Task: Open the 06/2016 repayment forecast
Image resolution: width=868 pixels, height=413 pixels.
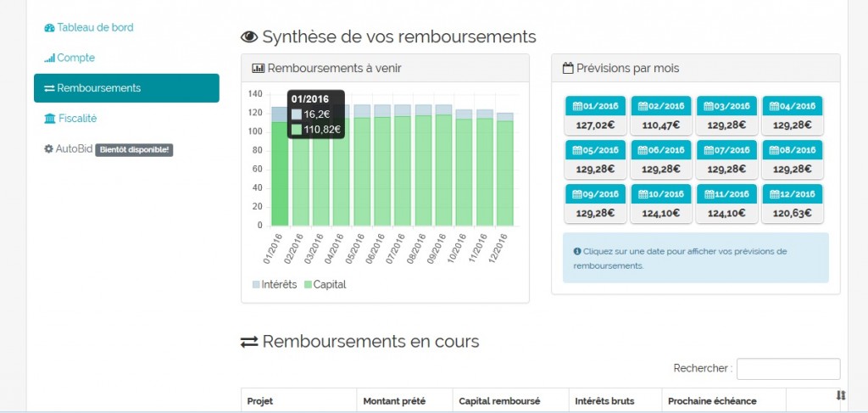Action: [660, 159]
